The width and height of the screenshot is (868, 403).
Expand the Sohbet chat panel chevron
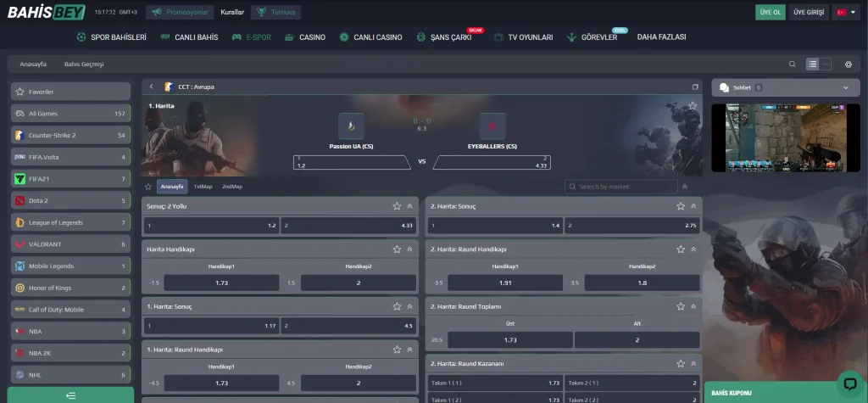[845, 87]
